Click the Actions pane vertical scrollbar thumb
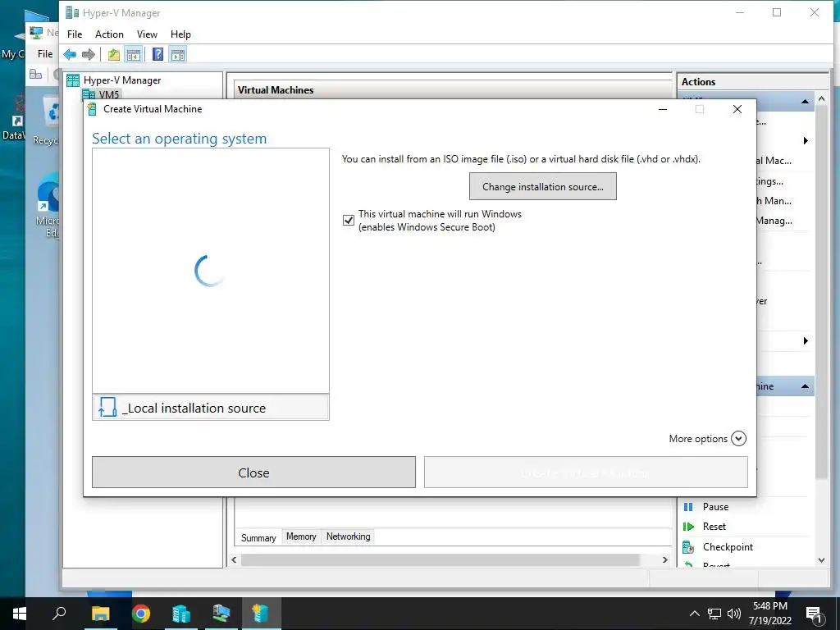The height and width of the screenshot is (630, 840). [x=821, y=292]
